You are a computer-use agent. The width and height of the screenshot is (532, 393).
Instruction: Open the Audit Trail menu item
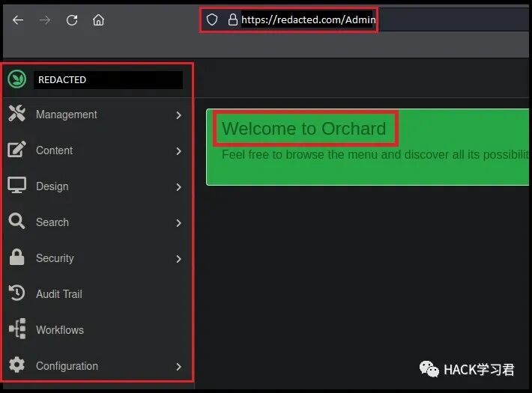[x=97, y=294]
